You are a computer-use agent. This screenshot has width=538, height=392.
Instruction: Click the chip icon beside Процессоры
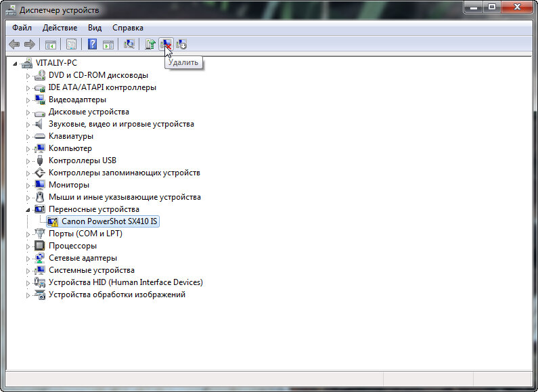click(x=39, y=246)
